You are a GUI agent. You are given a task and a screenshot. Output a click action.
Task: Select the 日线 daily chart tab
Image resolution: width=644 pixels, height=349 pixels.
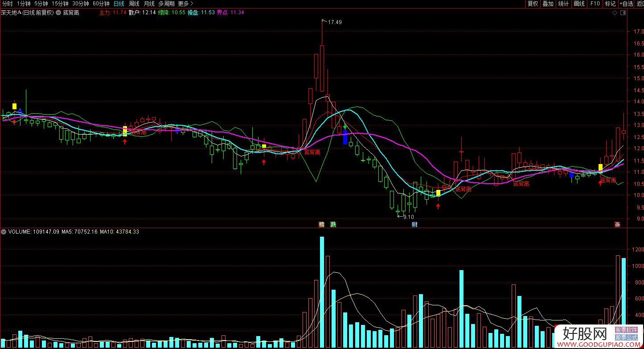119,4
